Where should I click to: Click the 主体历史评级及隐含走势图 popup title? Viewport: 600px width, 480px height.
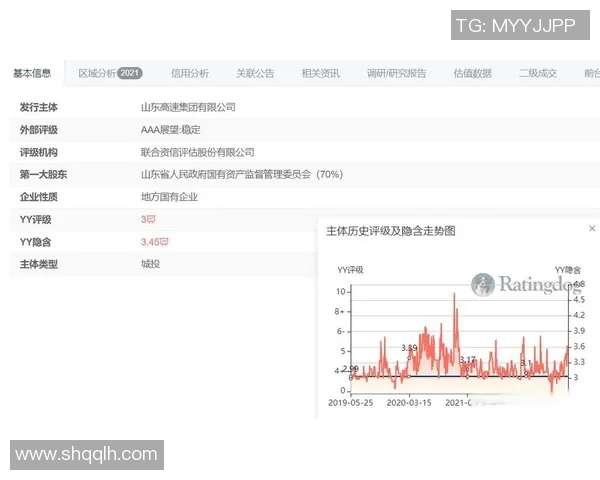pyautogui.click(x=391, y=231)
